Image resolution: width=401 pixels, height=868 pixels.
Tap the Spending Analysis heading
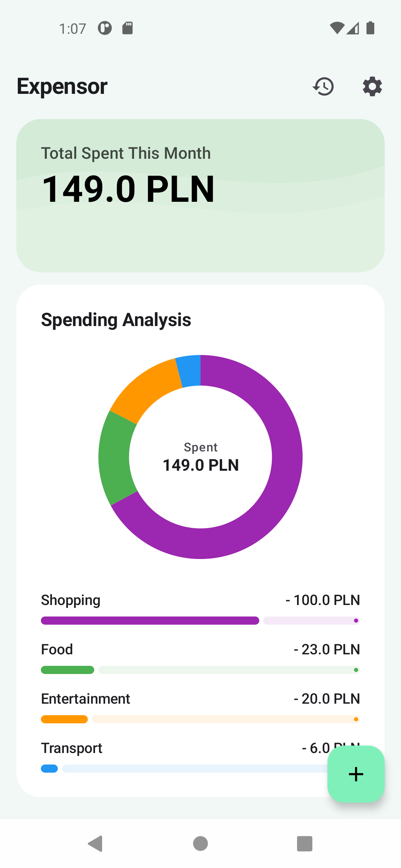(x=116, y=320)
